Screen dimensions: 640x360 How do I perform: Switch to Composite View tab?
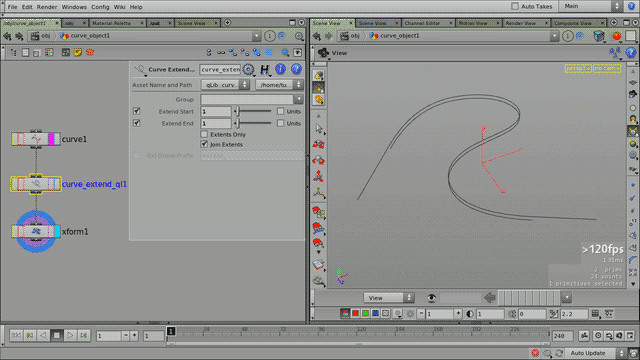click(x=573, y=23)
